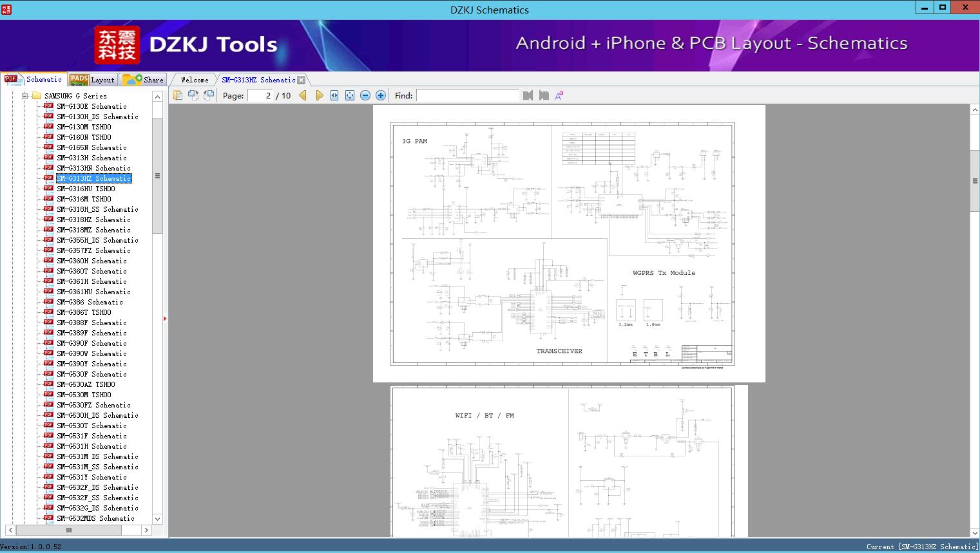The image size is (980, 553).
Task: Switch to the Welcome document tab
Action: point(194,80)
